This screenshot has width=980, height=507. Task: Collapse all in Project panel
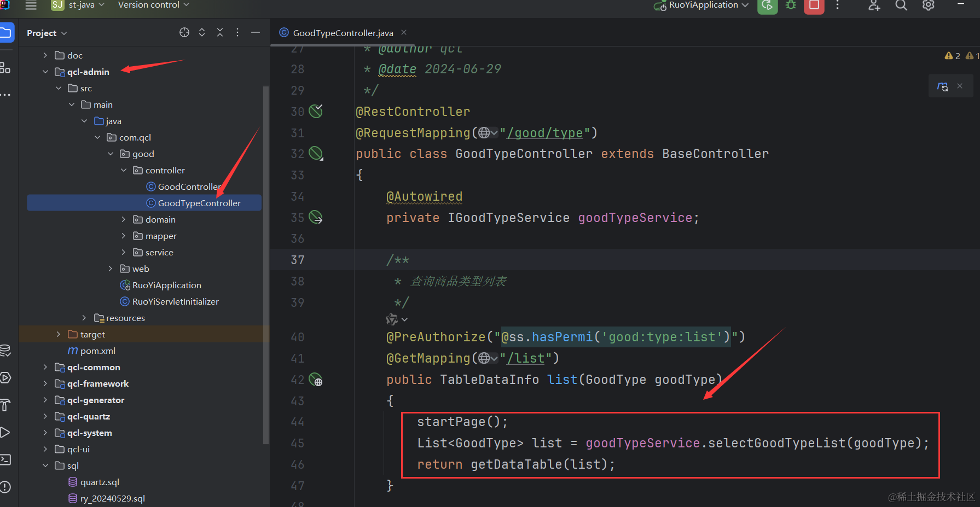tap(220, 33)
